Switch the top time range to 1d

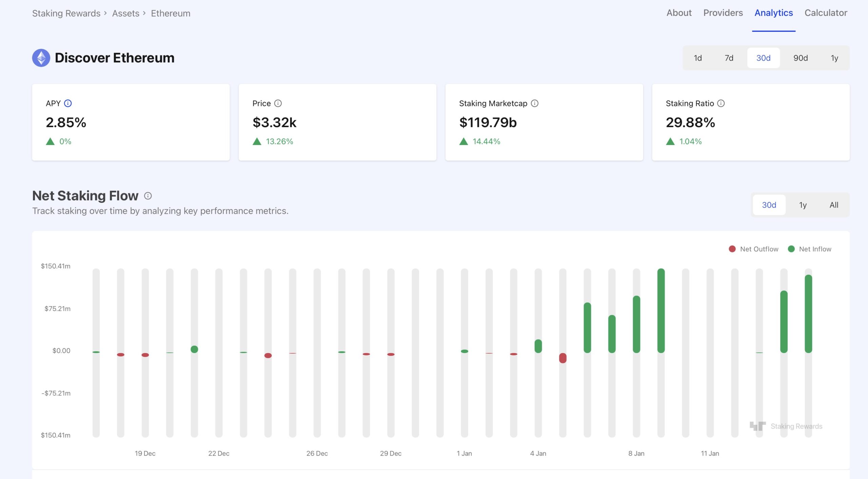[x=698, y=58]
